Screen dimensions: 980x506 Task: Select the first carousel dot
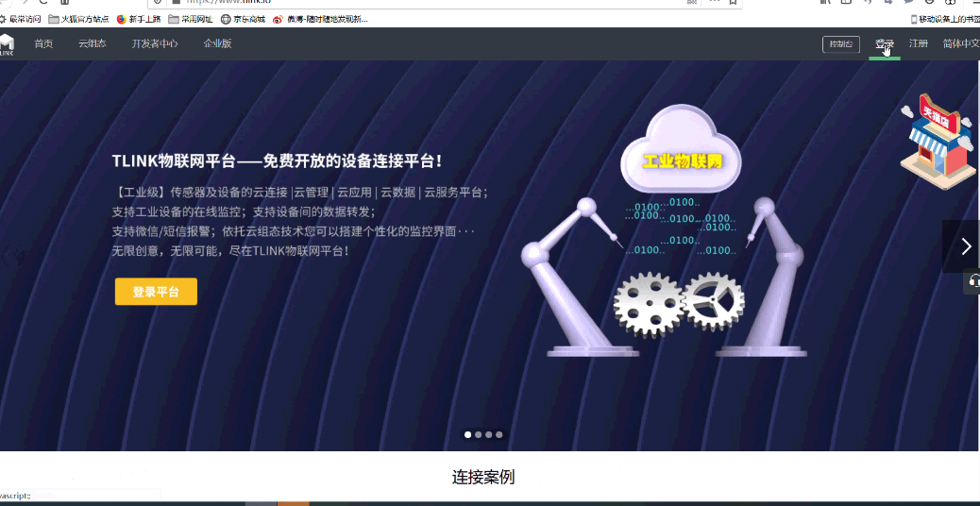(468, 435)
